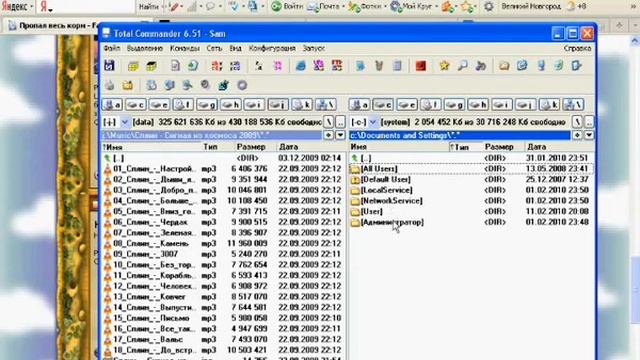Open left panel favorites hotlist button

click(x=329, y=135)
